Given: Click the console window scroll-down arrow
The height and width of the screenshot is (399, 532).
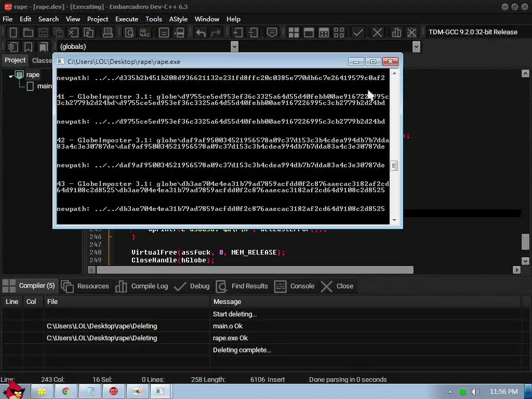Looking at the screenshot, I should pyautogui.click(x=394, y=220).
